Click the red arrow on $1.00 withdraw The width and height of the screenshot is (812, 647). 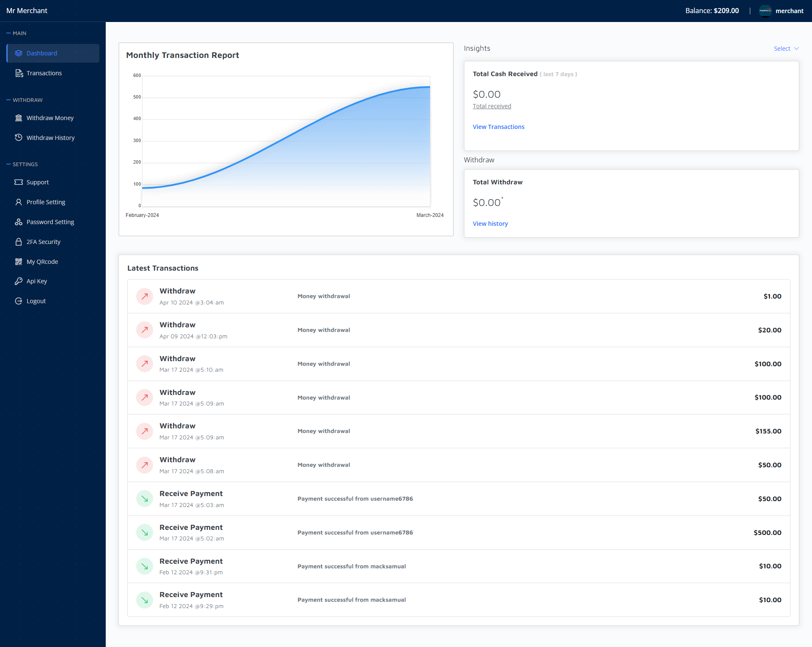click(x=145, y=296)
